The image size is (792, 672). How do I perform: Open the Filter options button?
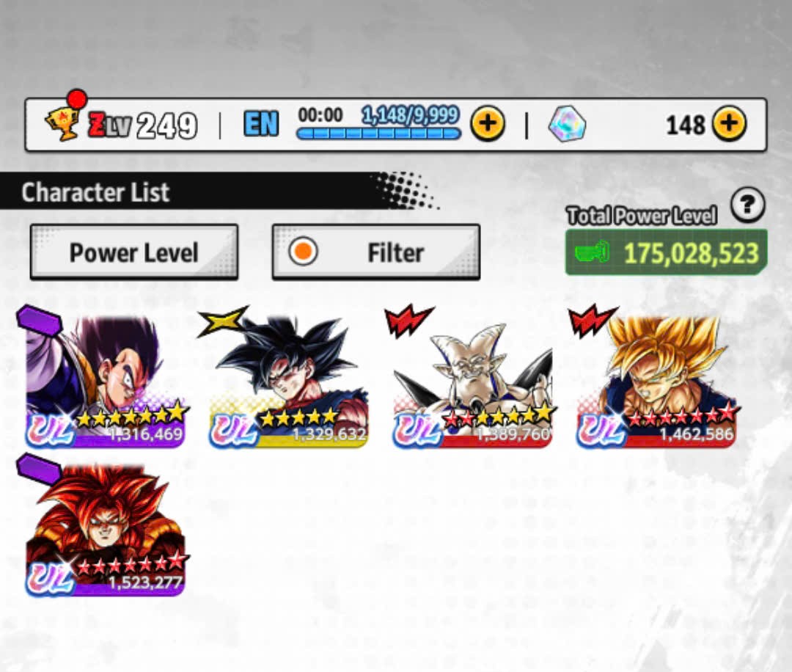[375, 252]
